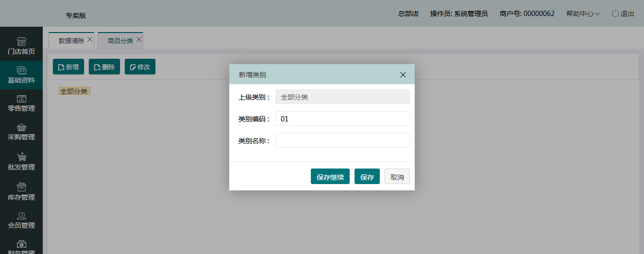
Task: Click the 保存继续 button
Action: pos(330,177)
